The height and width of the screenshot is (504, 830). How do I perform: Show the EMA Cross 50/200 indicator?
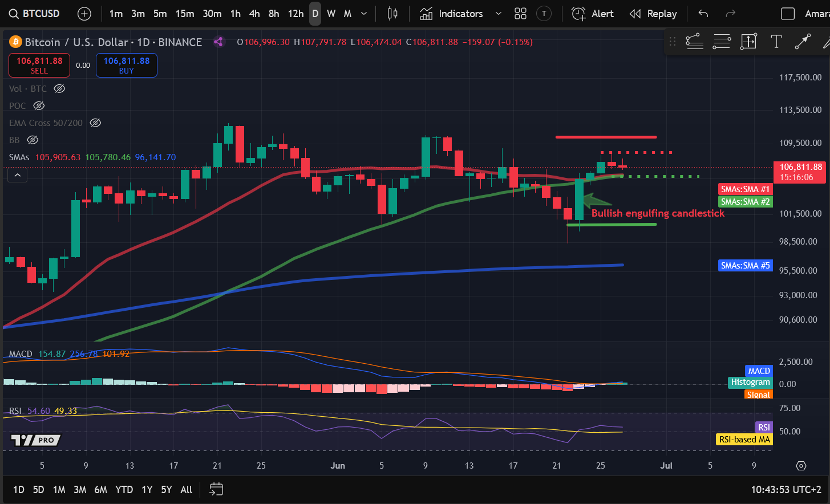[95, 123]
